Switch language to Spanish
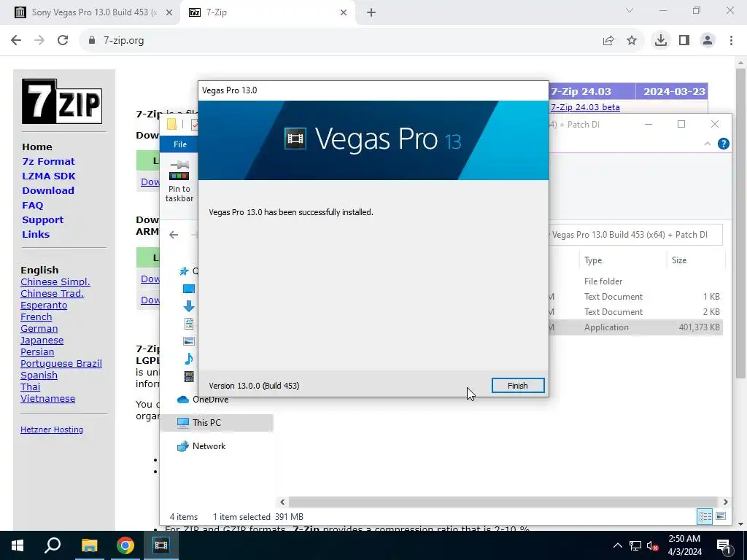This screenshot has width=747, height=560. (x=39, y=376)
